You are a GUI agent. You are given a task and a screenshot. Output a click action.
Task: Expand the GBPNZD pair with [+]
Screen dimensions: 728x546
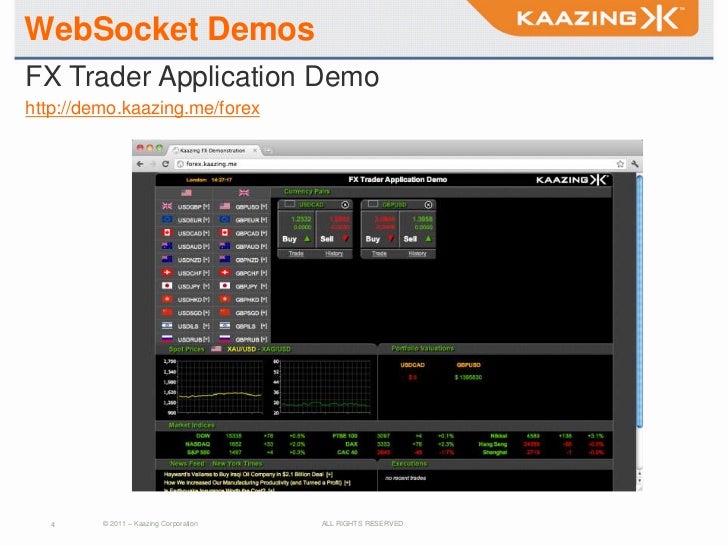[x=264, y=260]
